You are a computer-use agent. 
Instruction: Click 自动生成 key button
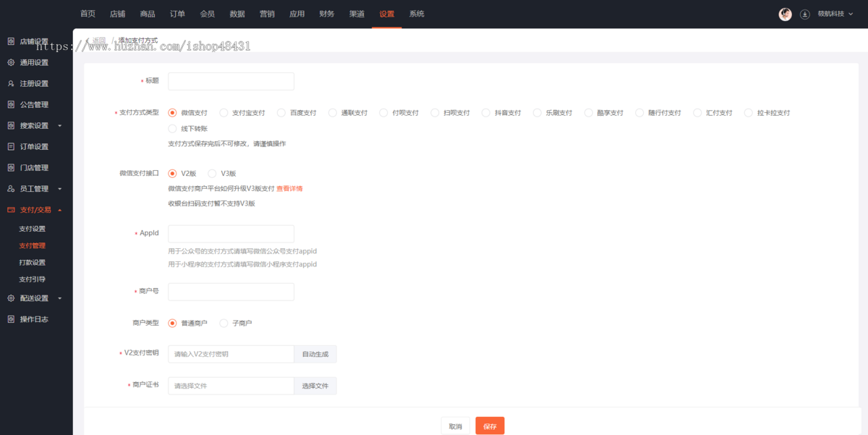[315, 354]
